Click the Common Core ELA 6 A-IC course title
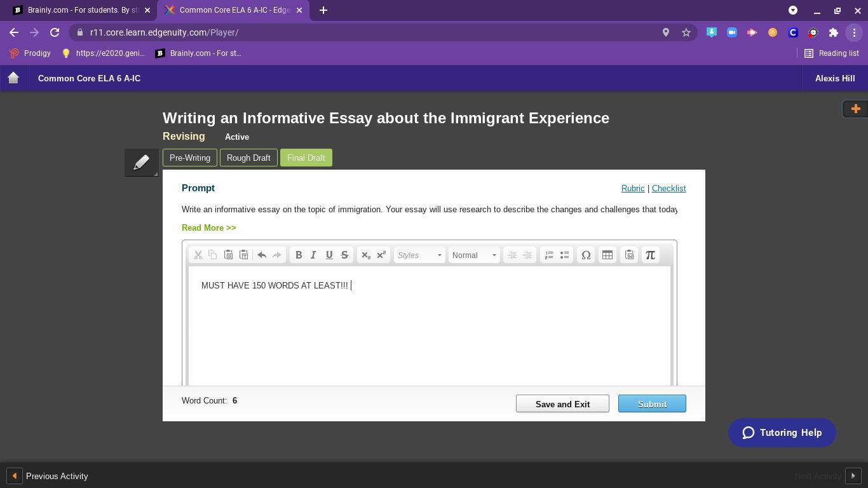This screenshot has width=868, height=488. 89,78
